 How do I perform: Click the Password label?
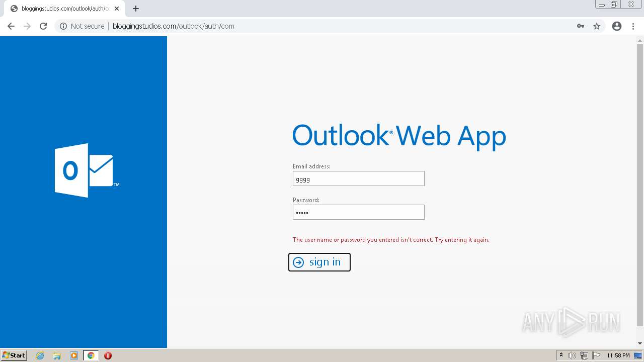306,200
